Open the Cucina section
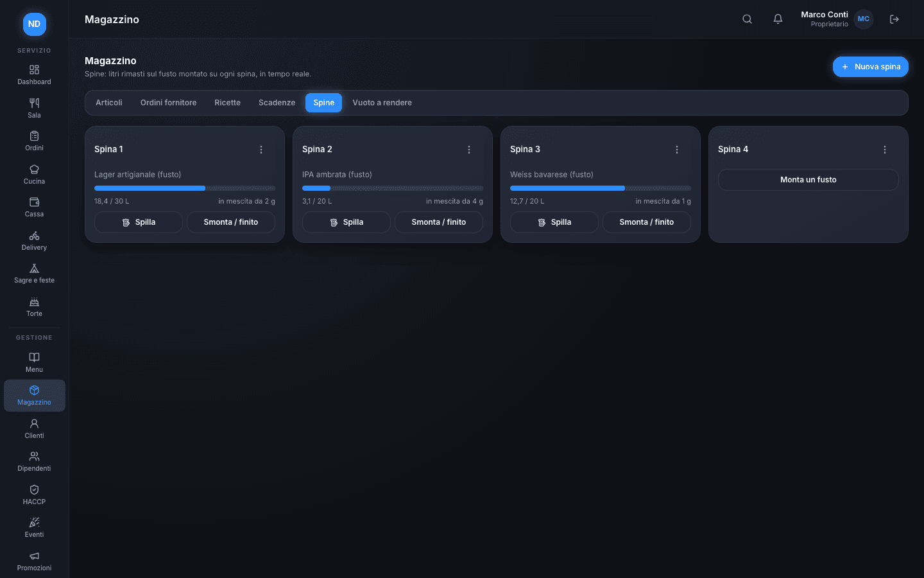Viewport: 924px width, 578px height. (x=35, y=174)
